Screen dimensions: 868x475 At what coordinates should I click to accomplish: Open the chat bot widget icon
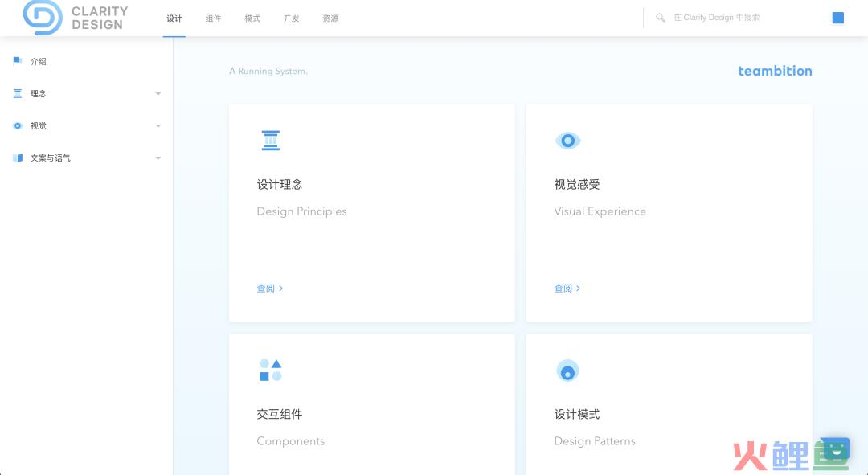tap(835, 449)
